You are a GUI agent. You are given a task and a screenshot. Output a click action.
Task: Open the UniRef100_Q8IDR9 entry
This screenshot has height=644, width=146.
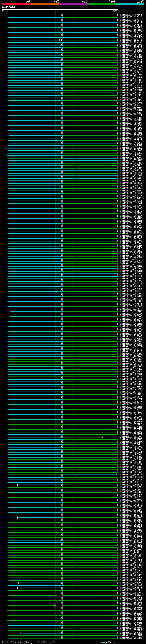(x=131, y=638)
